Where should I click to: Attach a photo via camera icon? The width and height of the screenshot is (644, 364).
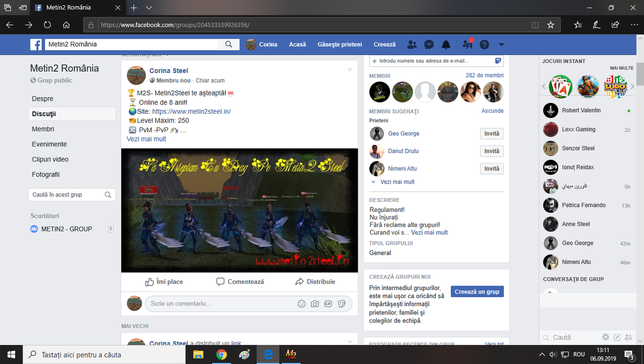pyautogui.click(x=315, y=304)
